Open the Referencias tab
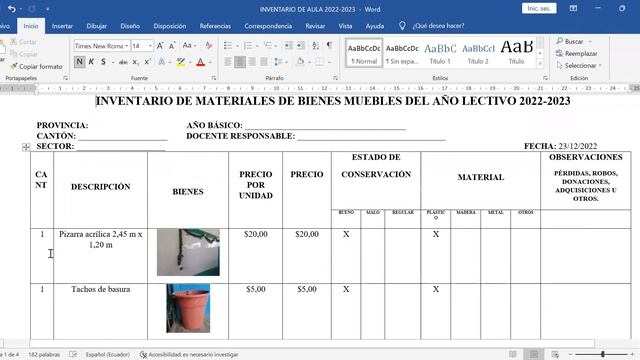 [x=215, y=26]
